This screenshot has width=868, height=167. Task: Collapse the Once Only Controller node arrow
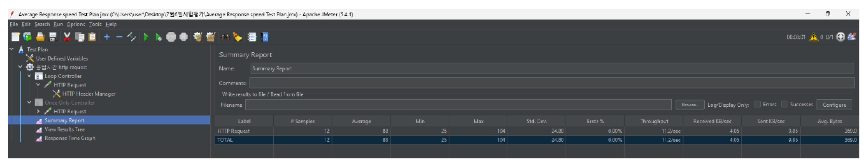point(29,102)
